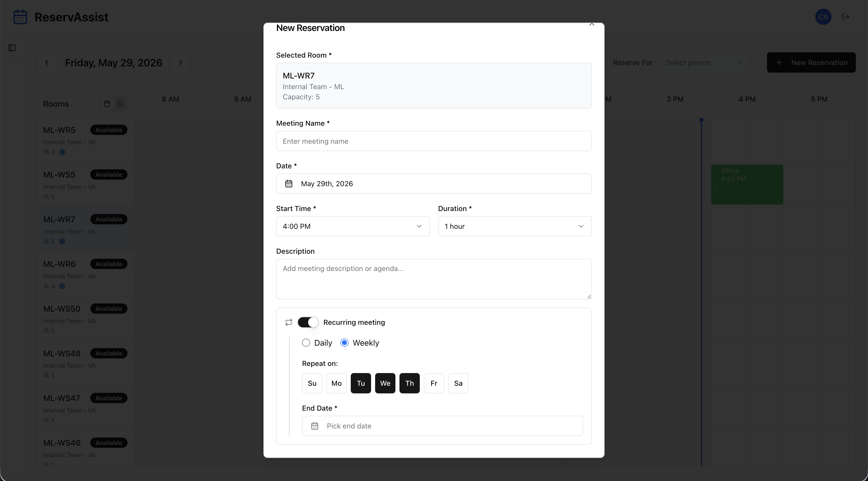Viewport: 868px width, 481px height.
Task: Toggle We in Repeat on days
Action: click(385, 383)
